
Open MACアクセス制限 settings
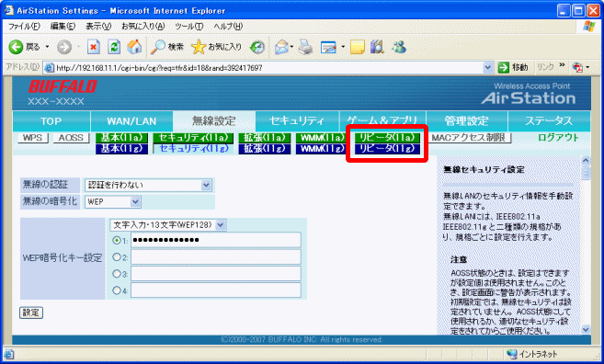[469, 138]
